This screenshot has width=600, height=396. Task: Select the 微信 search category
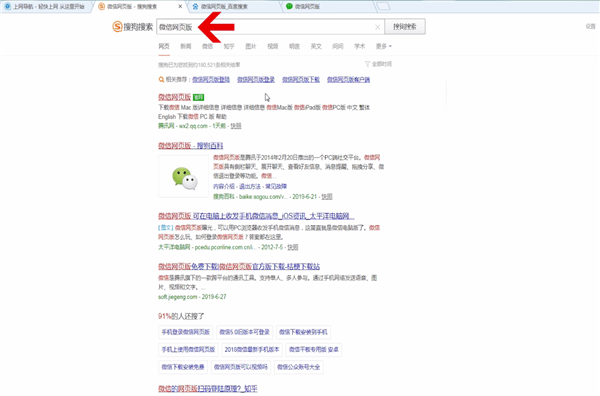(207, 46)
